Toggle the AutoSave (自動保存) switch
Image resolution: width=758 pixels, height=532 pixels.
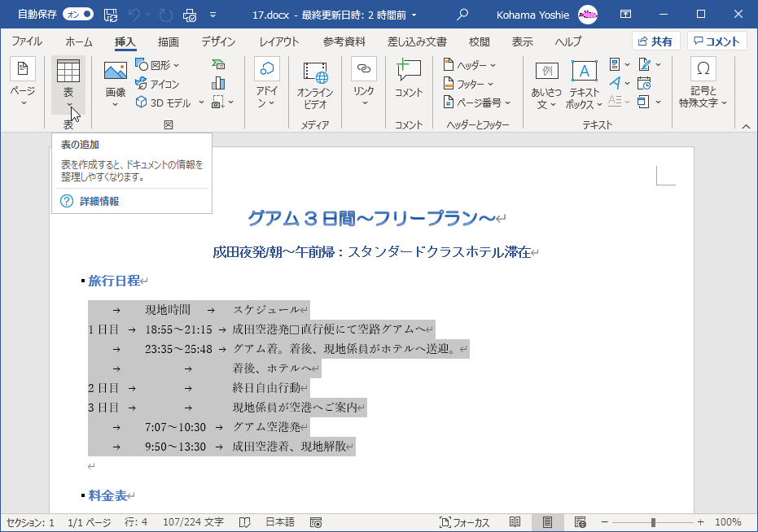tap(78, 15)
